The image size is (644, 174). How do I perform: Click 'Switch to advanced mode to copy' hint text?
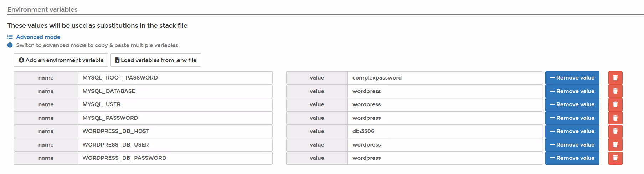click(97, 45)
